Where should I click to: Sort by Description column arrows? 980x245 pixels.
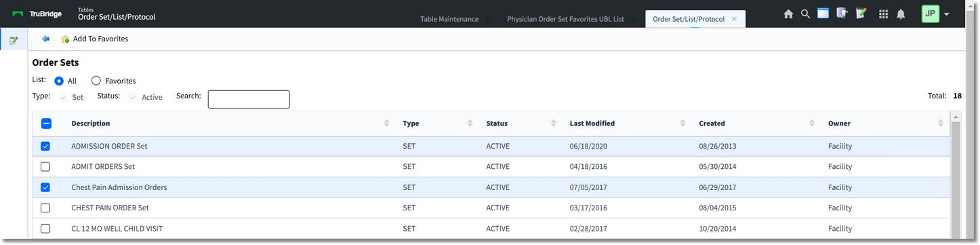click(386, 124)
